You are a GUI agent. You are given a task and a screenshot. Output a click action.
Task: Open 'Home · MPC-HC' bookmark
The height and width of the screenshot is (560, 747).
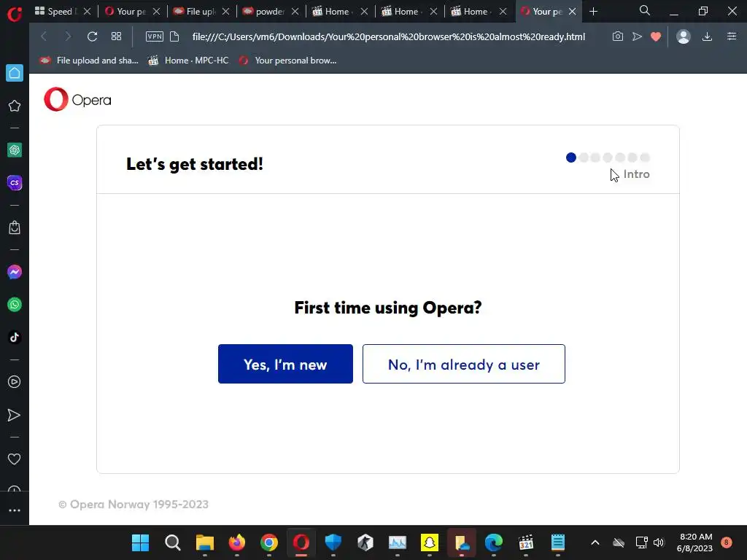coord(189,61)
